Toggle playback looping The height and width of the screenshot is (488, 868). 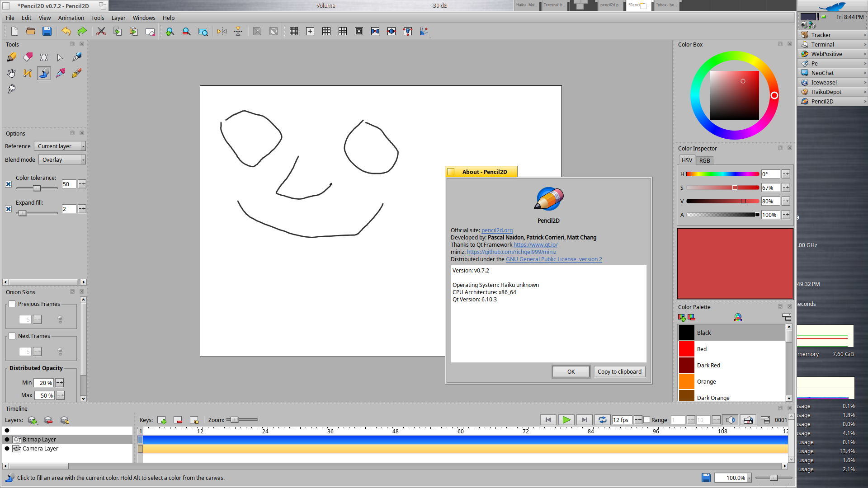click(603, 420)
